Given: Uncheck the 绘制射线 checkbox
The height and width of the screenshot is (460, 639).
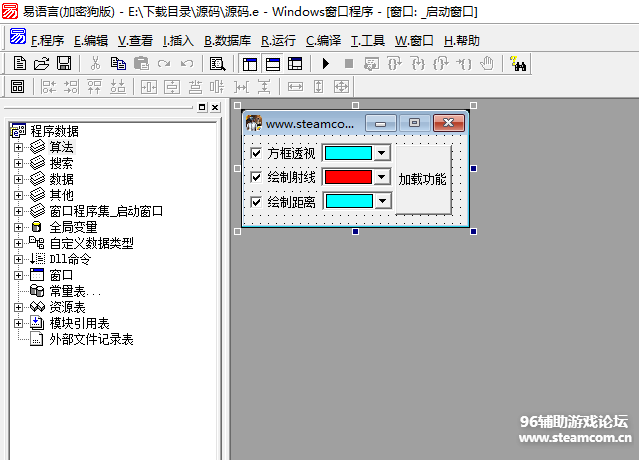Looking at the screenshot, I should tap(255, 177).
